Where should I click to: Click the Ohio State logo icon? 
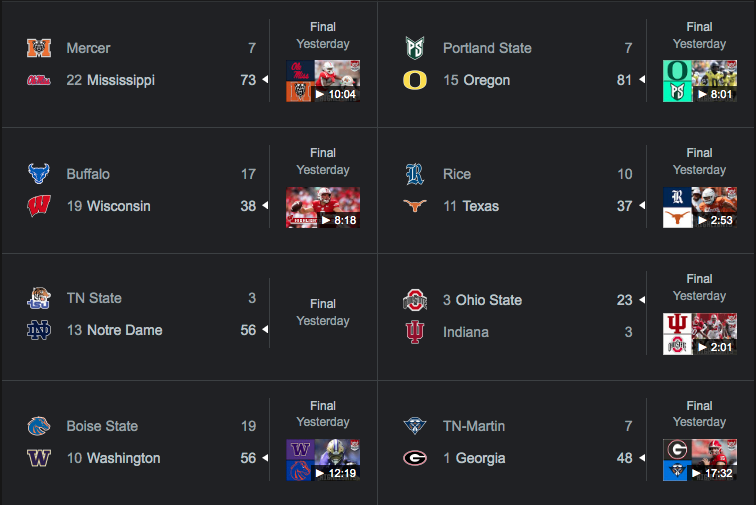(415, 300)
